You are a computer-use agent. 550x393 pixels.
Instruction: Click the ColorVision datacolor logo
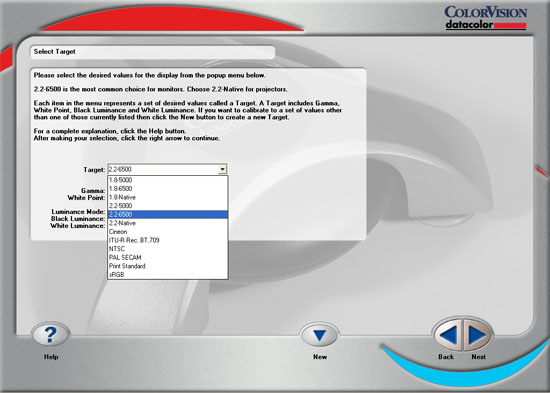(x=486, y=18)
